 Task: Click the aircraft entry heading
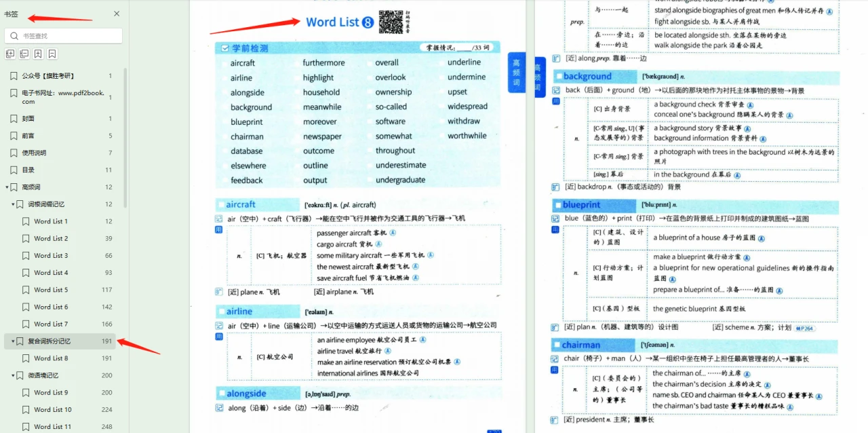point(241,204)
